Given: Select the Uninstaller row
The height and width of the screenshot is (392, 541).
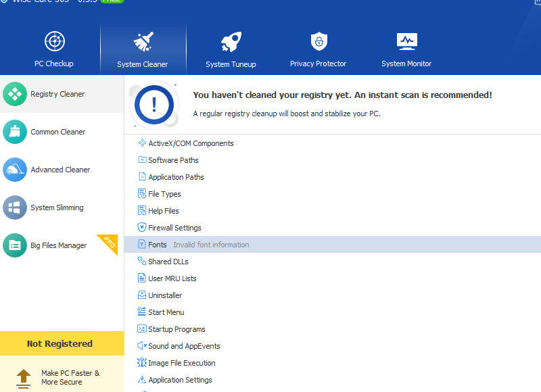Looking at the screenshot, I should tap(333, 295).
